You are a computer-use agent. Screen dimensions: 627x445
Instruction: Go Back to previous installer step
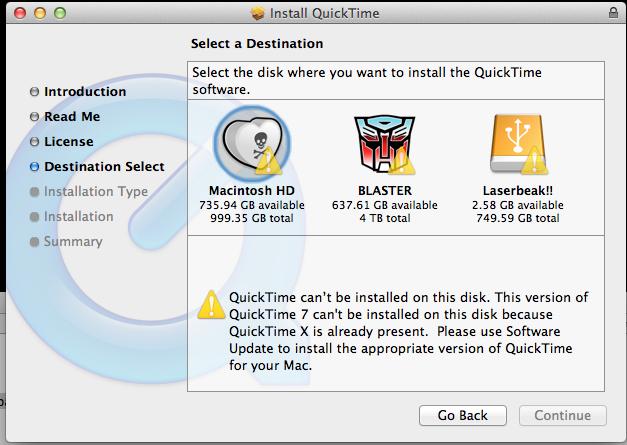[463, 415]
